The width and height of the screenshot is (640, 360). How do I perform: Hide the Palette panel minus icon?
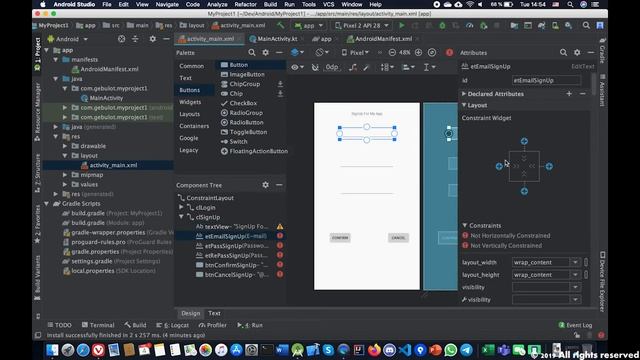coord(279,53)
